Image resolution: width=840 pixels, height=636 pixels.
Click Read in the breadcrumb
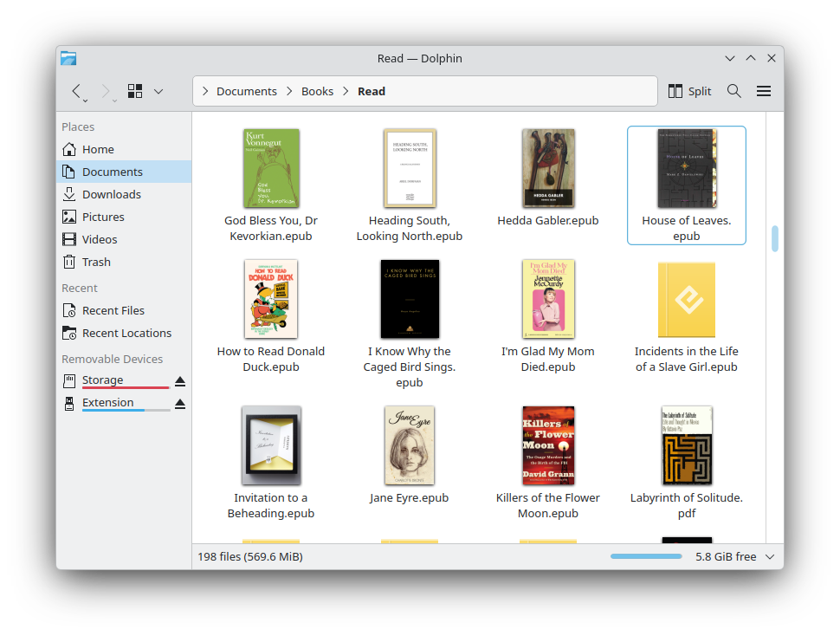tap(372, 91)
